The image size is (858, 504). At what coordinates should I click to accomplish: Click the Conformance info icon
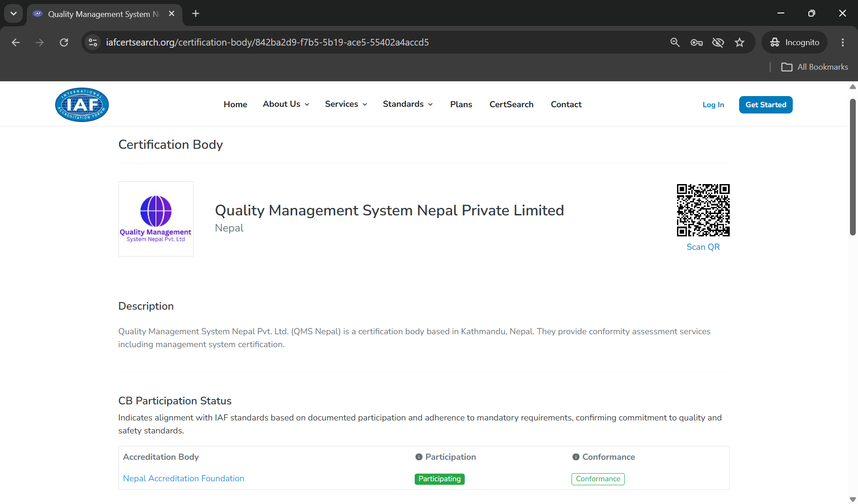pos(576,457)
